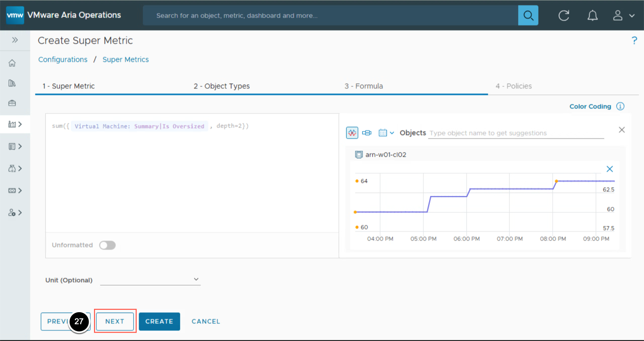
Task: Click the CANCEL link
Action: click(206, 321)
